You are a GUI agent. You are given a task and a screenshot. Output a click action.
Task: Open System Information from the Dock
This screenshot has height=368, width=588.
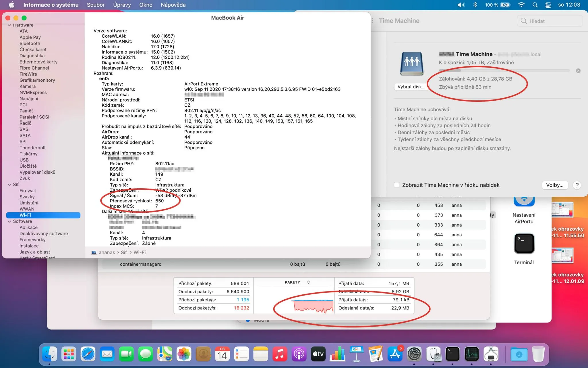click(x=491, y=354)
